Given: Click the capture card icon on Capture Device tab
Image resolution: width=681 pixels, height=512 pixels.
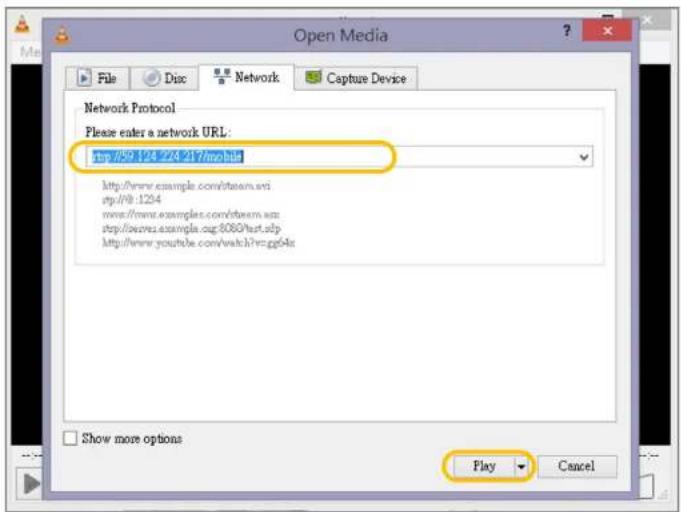Looking at the screenshot, I should coord(313,77).
